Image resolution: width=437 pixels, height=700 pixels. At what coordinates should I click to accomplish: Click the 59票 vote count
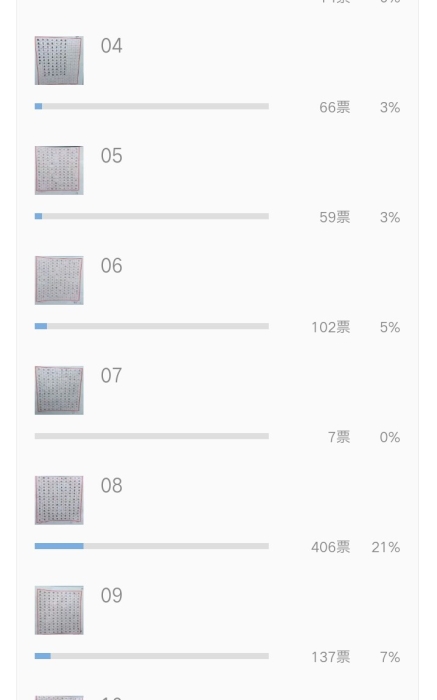click(x=335, y=217)
